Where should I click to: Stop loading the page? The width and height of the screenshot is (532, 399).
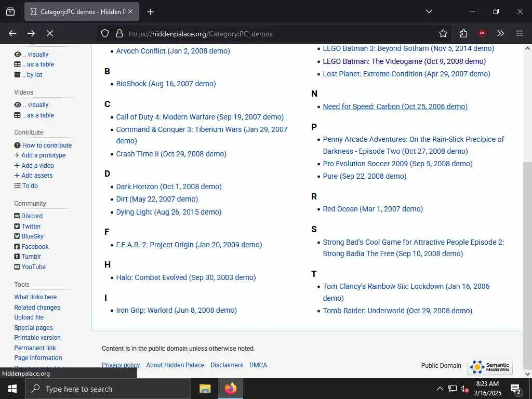[x=50, y=33]
